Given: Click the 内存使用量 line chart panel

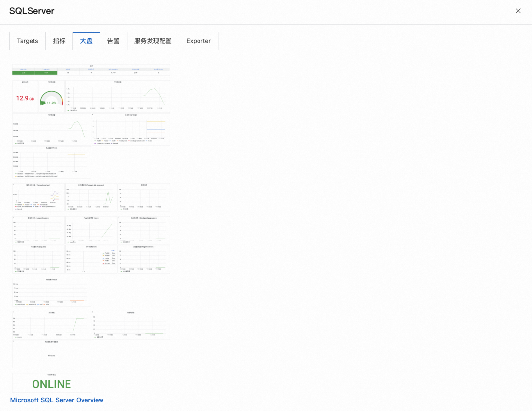Looking at the screenshot, I should click(x=52, y=129).
